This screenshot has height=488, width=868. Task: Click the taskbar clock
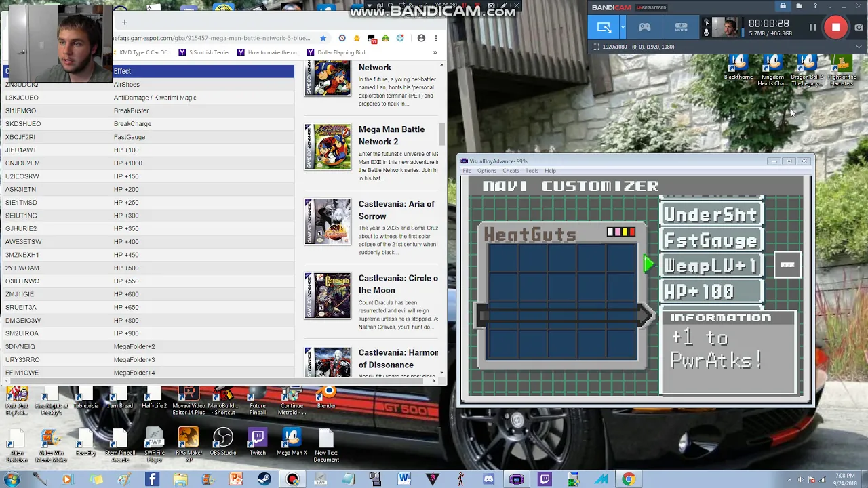click(x=844, y=479)
